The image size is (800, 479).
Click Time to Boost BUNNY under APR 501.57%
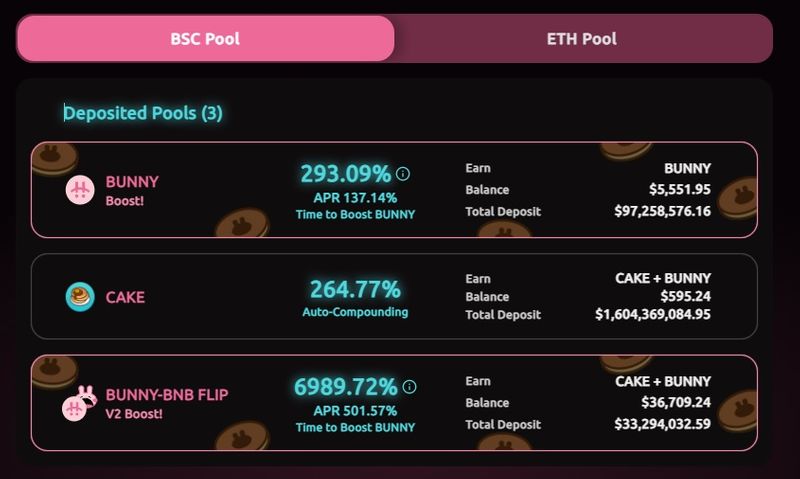tap(355, 427)
